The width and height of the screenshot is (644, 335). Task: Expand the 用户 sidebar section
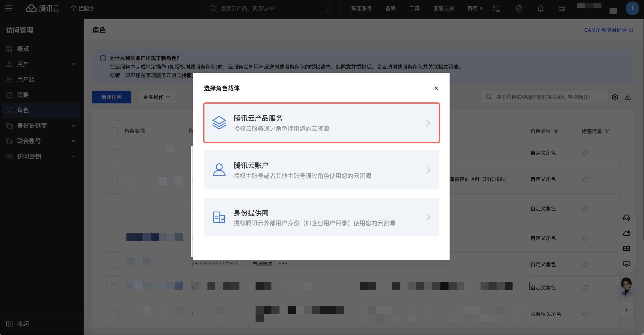point(41,64)
